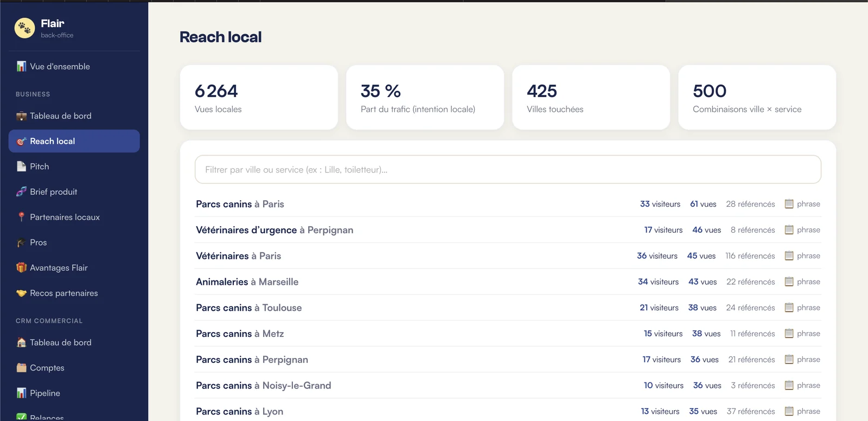The width and height of the screenshot is (868, 421).
Task: Click the 425 Villes touchées stat card
Action: click(591, 98)
